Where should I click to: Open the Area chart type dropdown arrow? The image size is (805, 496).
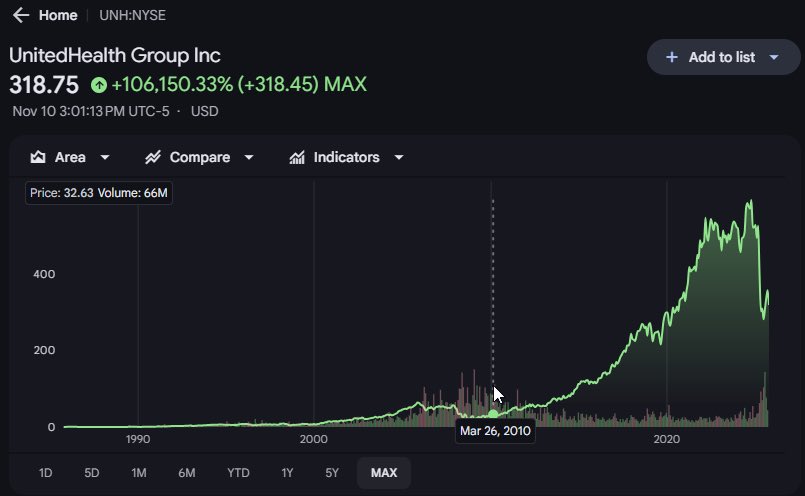tap(105, 157)
